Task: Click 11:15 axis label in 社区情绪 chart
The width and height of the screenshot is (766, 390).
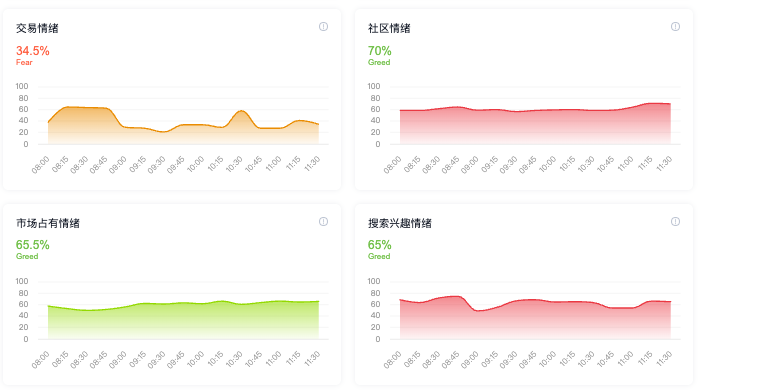Action: coord(644,164)
